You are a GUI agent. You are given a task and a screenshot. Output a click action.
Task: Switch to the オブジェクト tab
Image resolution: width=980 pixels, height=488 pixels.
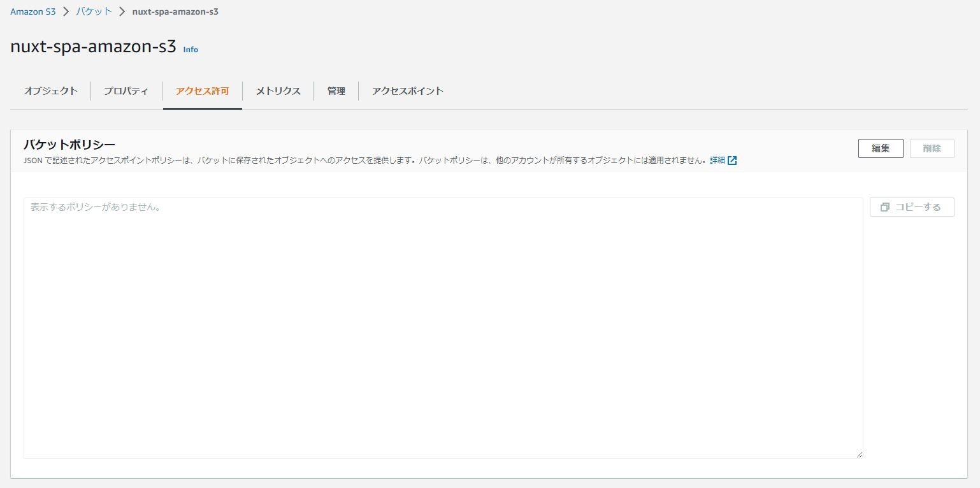50,90
